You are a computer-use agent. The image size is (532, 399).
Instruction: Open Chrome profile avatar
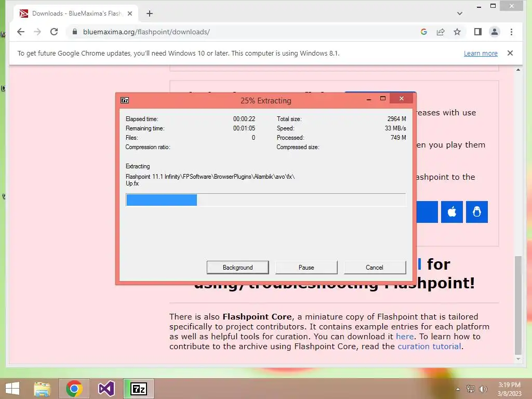tap(495, 32)
